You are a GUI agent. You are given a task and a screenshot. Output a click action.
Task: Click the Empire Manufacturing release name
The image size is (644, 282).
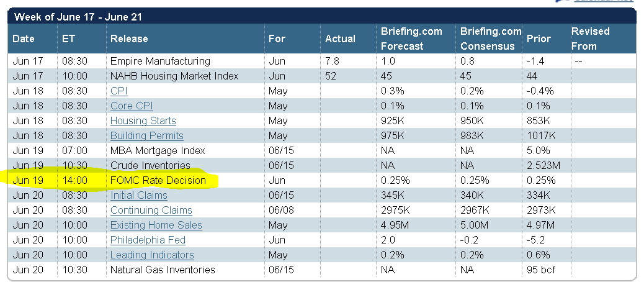tap(160, 61)
